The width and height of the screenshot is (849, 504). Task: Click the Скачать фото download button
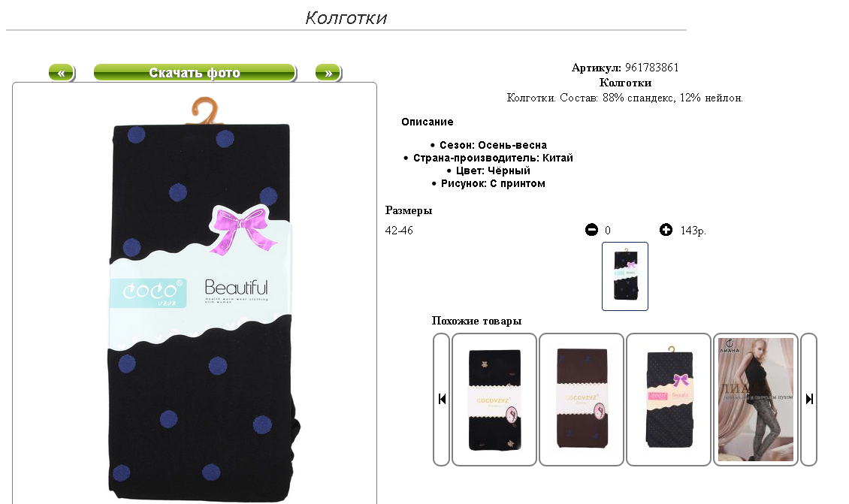195,73
